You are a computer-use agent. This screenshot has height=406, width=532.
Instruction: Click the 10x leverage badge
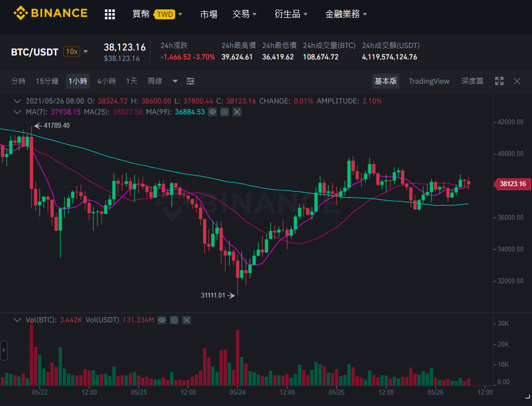[72, 51]
